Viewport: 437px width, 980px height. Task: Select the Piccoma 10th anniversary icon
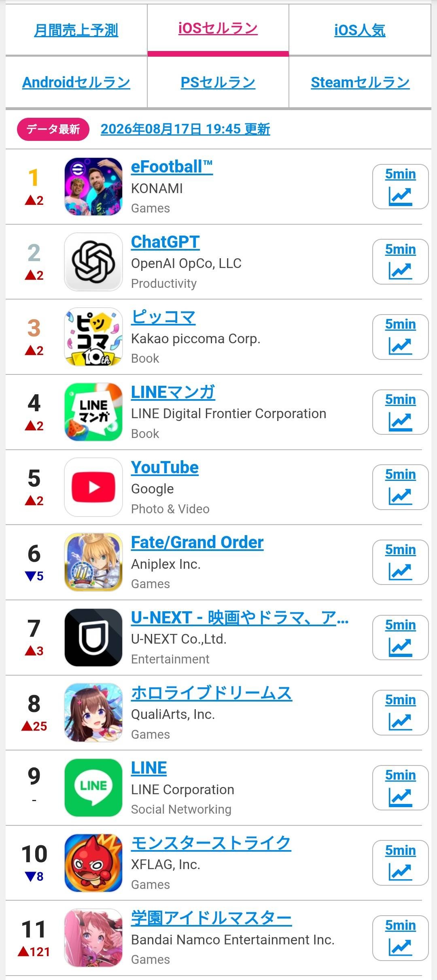point(93,337)
